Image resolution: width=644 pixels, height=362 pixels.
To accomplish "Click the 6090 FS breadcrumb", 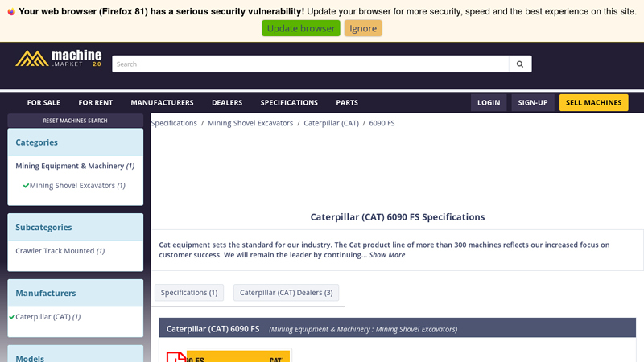I will pyautogui.click(x=382, y=123).
